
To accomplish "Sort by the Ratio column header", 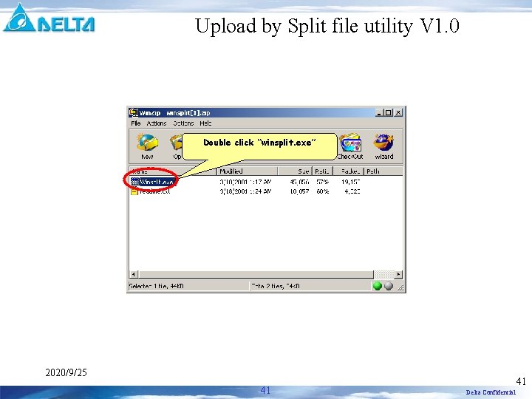I will tap(322, 171).
